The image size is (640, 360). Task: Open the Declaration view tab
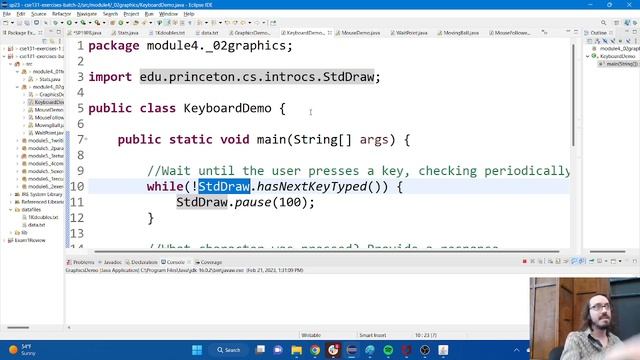point(141,262)
